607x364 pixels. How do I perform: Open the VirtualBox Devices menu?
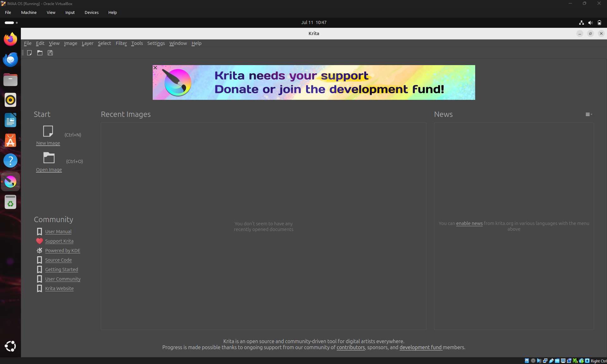pyautogui.click(x=92, y=13)
